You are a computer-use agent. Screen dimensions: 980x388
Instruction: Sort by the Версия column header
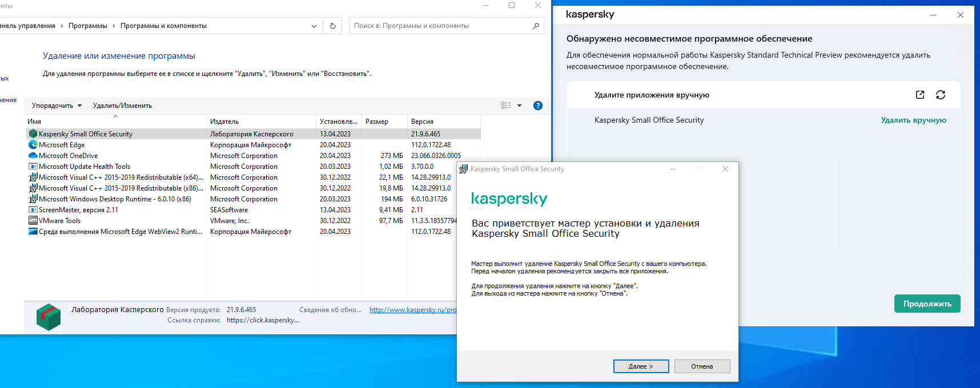tap(444, 122)
